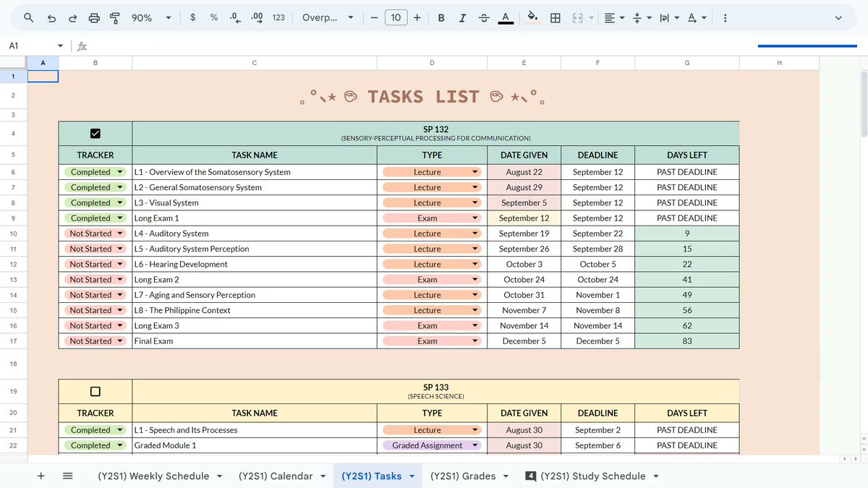Open the text color picker
Image resolution: width=868 pixels, height=488 pixels.
click(506, 18)
